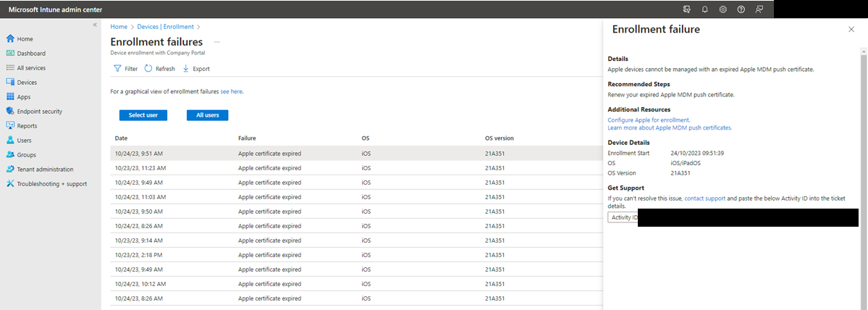Open Dashboard from the sidebar

coord(31,54)
